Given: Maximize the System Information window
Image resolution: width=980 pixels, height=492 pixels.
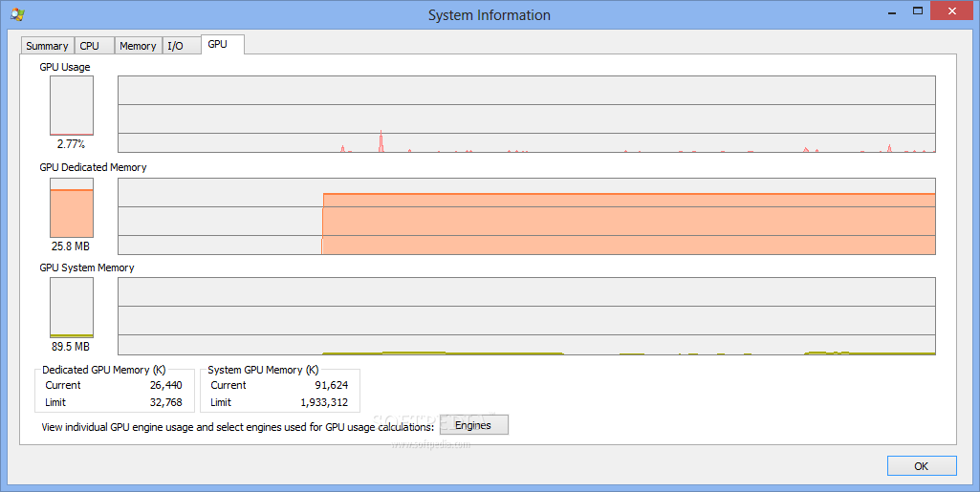Looking at the screenshot, I should (918, 11).
